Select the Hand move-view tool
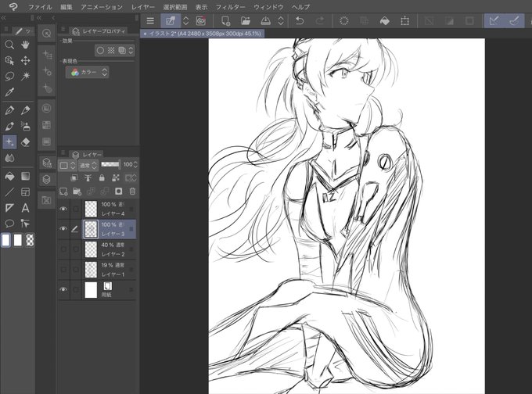Image resolution: width=532 pixels, height=394 pixels. pyautogui.click(x=26, y=45)
